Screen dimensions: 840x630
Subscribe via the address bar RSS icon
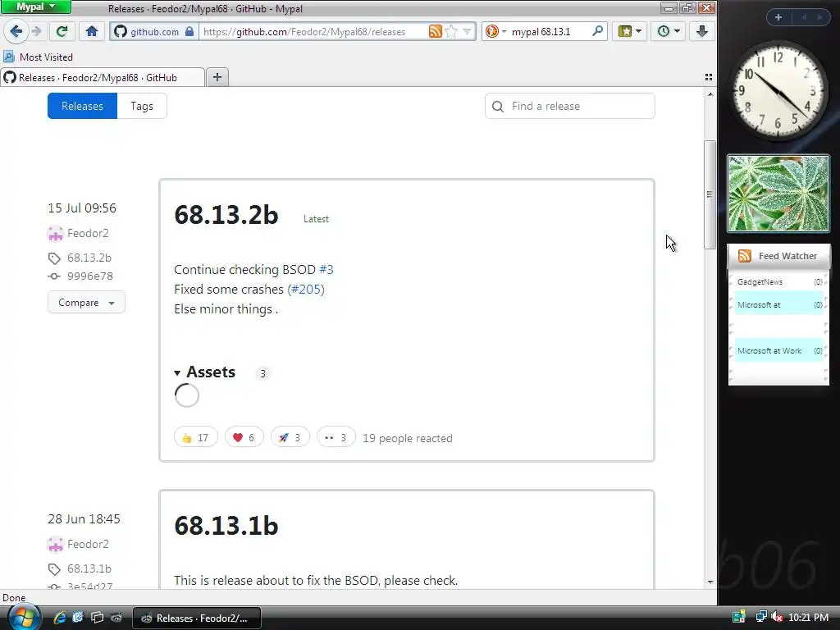click(x=435, y=32)
